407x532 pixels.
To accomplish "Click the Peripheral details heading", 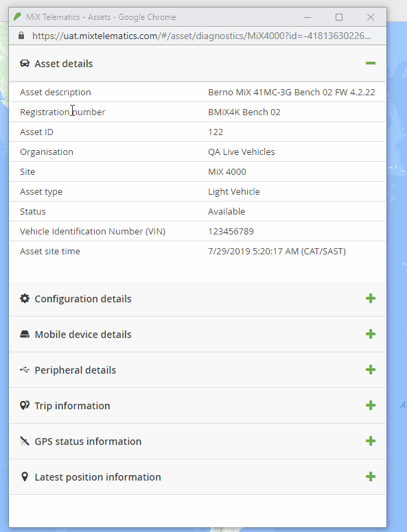I will pos(75,370).
